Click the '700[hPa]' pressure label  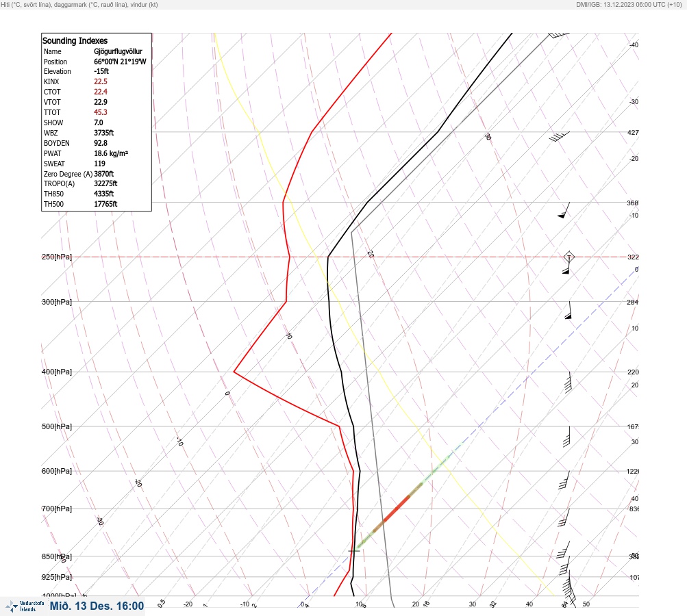point(57,509)
